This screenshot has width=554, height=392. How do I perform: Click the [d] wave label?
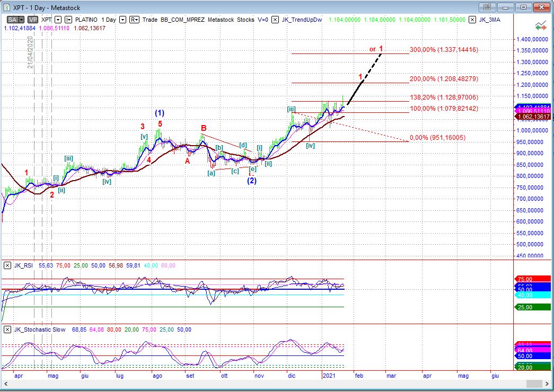[243, 145]
